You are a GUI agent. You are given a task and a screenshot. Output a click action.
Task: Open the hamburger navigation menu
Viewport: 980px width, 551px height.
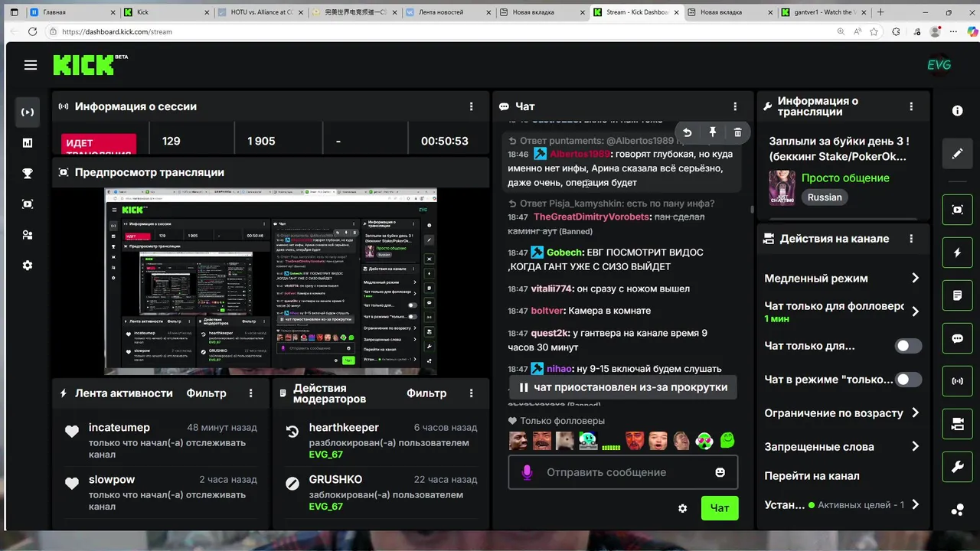[x=31, y=65]
